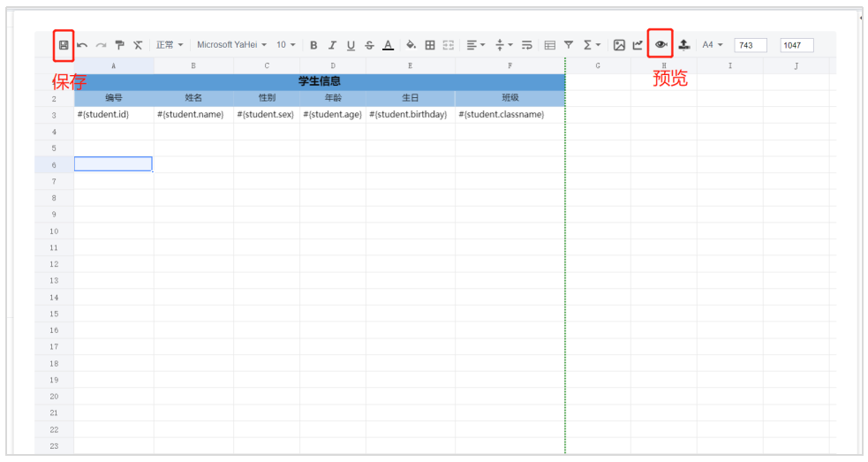Select the #{student.classname} cell
The image size is (868, 462).
tap(509, 115)
